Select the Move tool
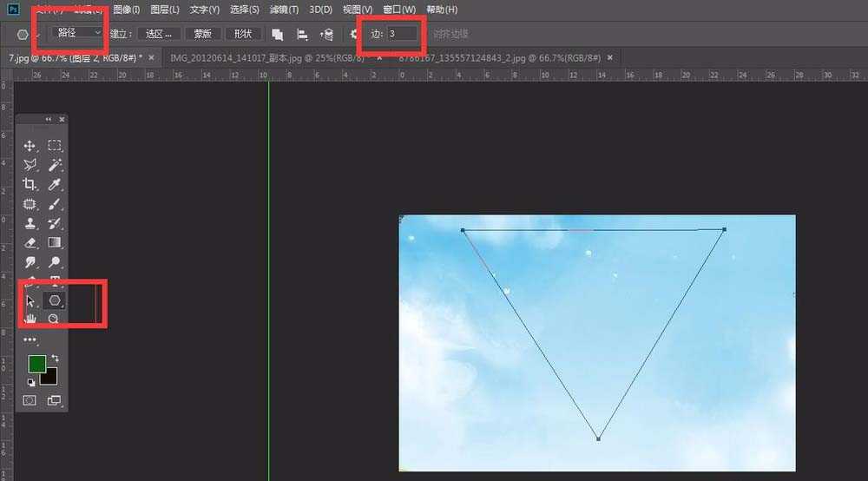This screenshot has width=868, height=481. tap(30, 146)
